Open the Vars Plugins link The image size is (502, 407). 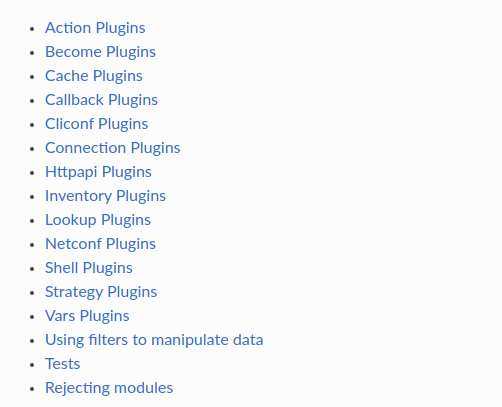coord(87,316)
